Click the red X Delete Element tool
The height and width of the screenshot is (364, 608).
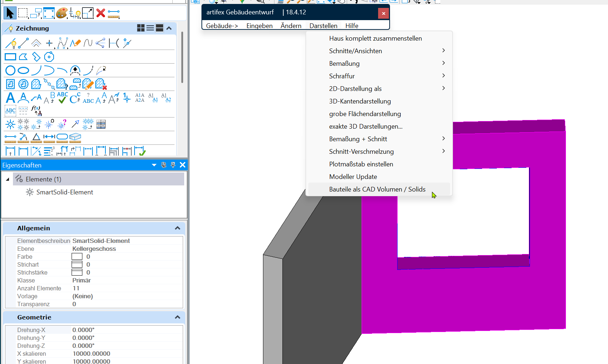coord(101,13)
